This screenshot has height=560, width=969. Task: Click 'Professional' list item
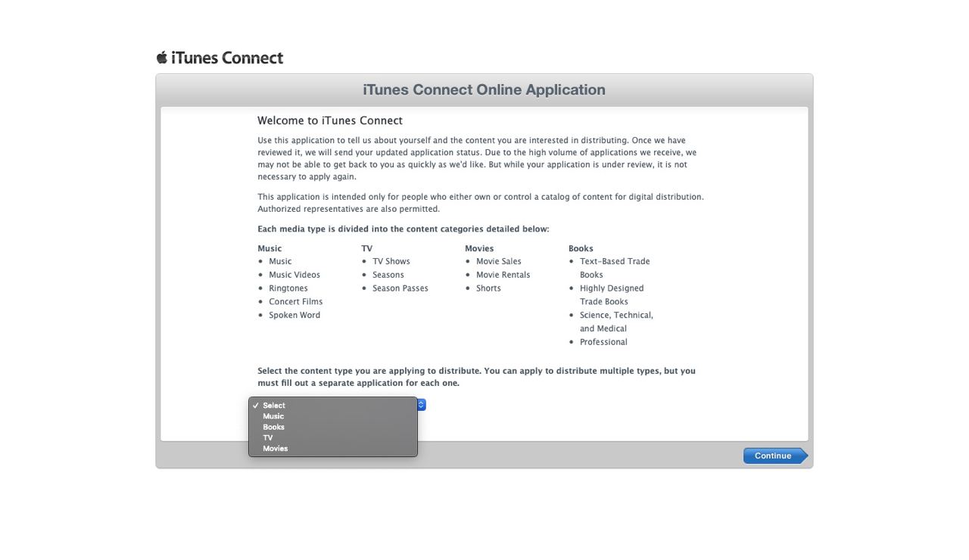click(x=603, y=342)
